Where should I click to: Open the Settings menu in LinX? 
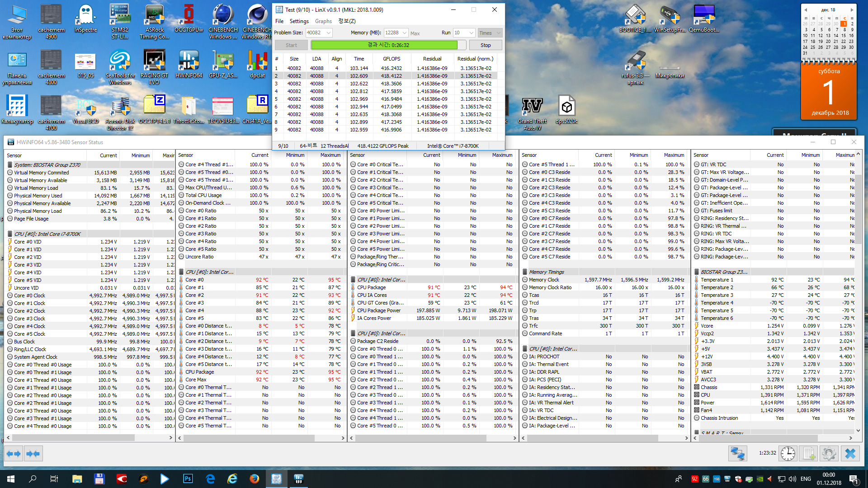pyautogui.click(x=299, y=21)
